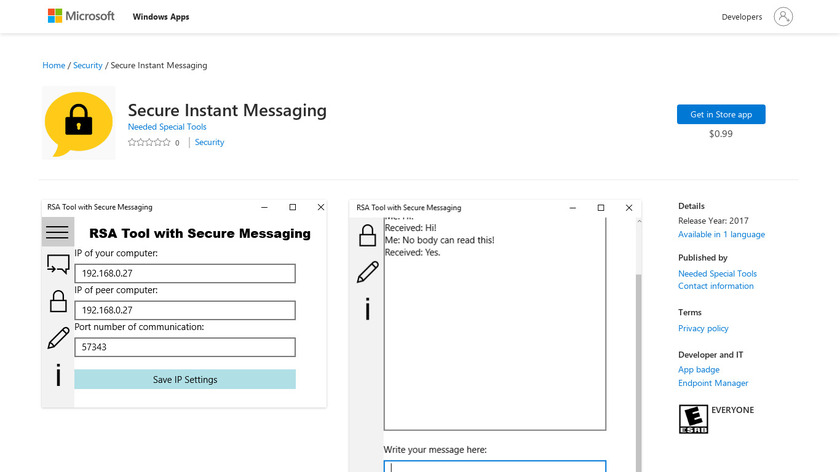Open Privacy policy link
This screenshot has width=840, height=472.
point(703,328)
